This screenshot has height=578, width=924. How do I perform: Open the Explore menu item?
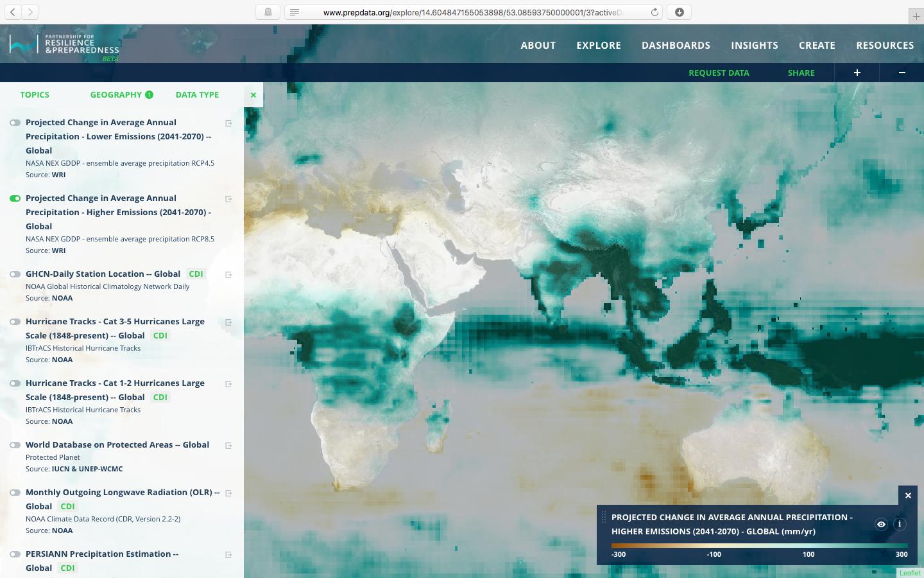pos(599,45)
